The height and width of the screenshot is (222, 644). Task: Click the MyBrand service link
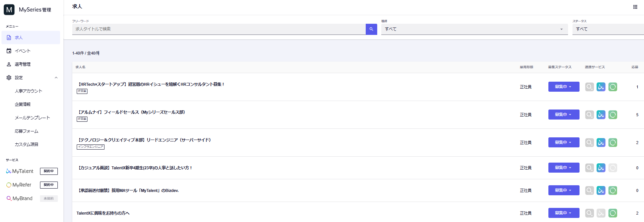coord(22,199)
